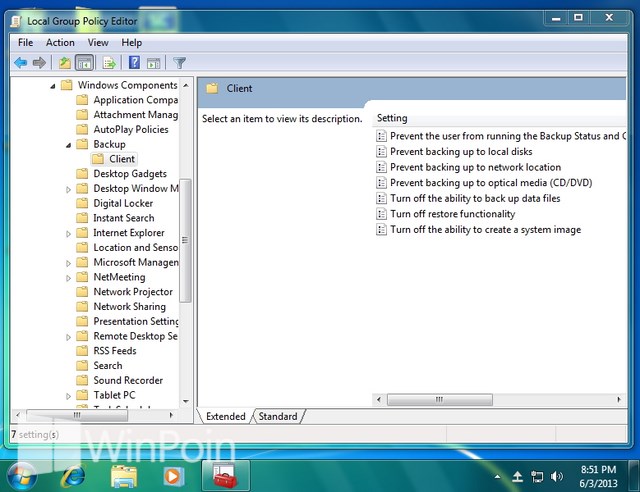This screenshot has height=492, width=640.
Task: Open Windows Explorer from the taskbar
Action: [x=124, y=476]
